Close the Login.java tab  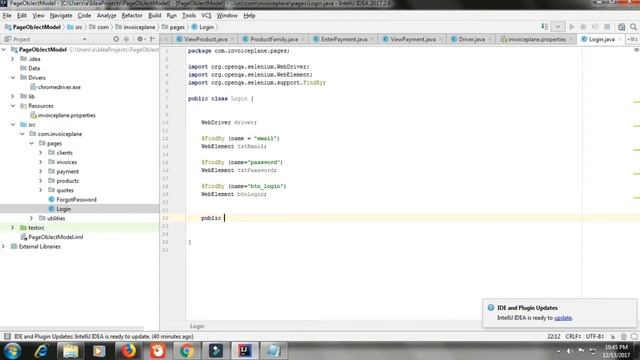(x=620, y=39)
